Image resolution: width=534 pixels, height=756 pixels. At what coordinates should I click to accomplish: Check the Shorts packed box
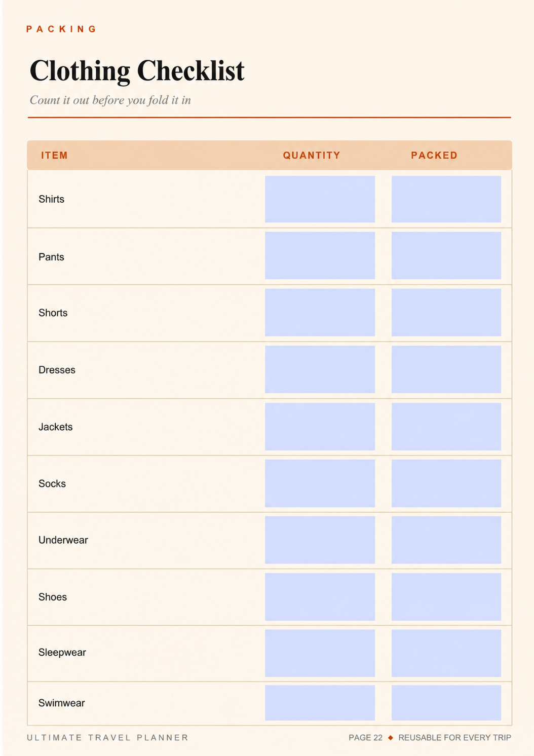click(x=446, y=313)
